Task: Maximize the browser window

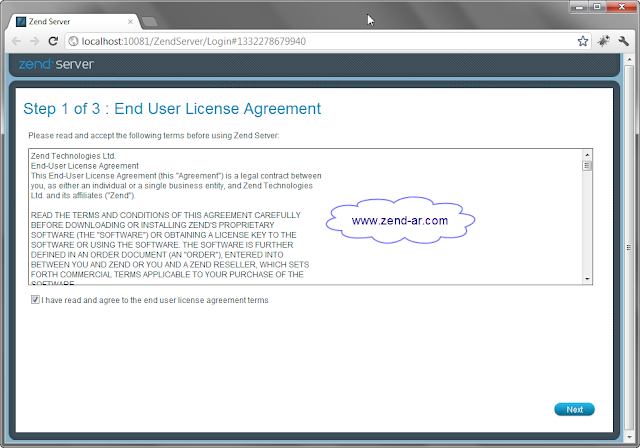Action: point(597,7)
